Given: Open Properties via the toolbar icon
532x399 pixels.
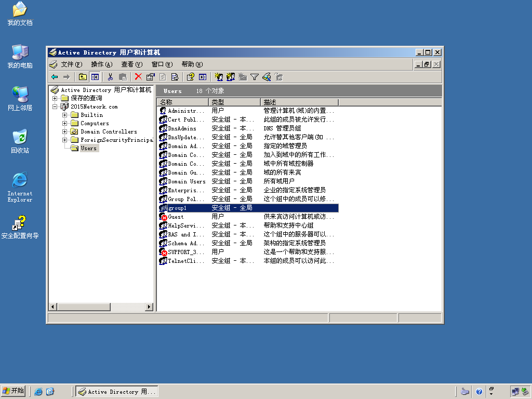Looking at the screenshot, I should [150, 77].
